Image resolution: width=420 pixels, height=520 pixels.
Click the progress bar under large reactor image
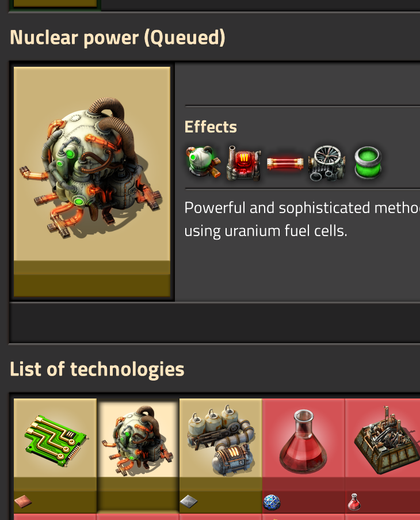(92, 279)
